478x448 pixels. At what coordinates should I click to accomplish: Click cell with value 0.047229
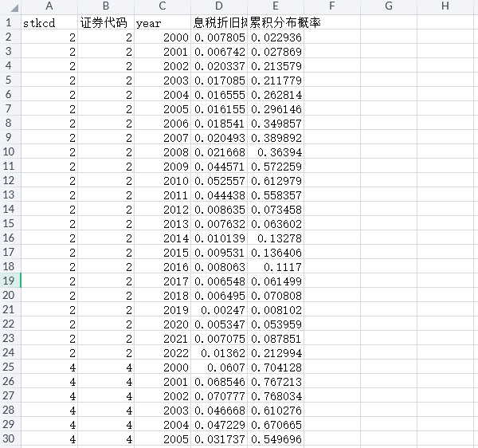point(219,425)
